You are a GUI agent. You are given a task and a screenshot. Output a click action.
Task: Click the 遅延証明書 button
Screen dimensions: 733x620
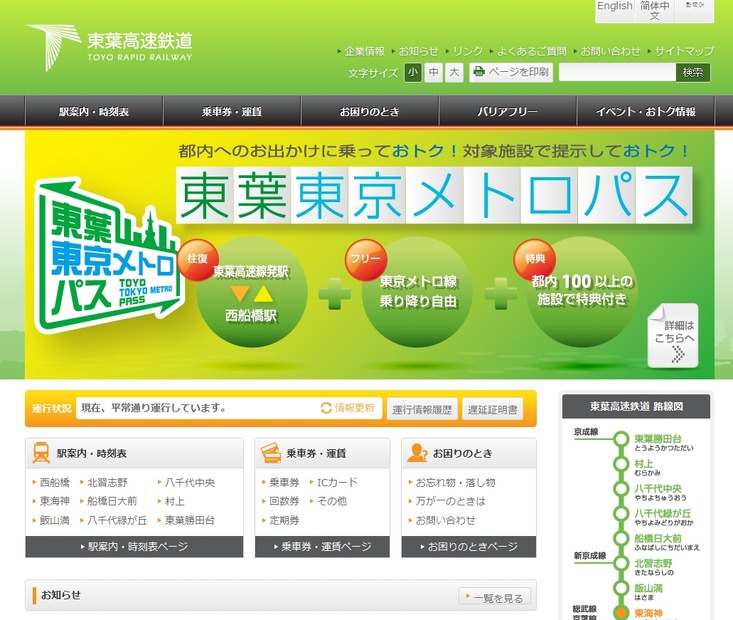(492, 410)
